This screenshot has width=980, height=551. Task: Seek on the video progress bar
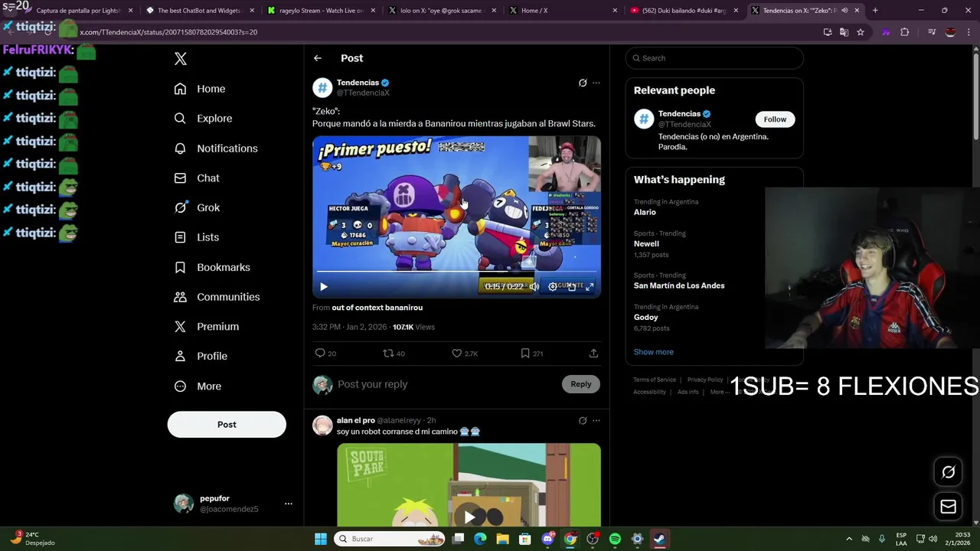[x=456, y=272]
